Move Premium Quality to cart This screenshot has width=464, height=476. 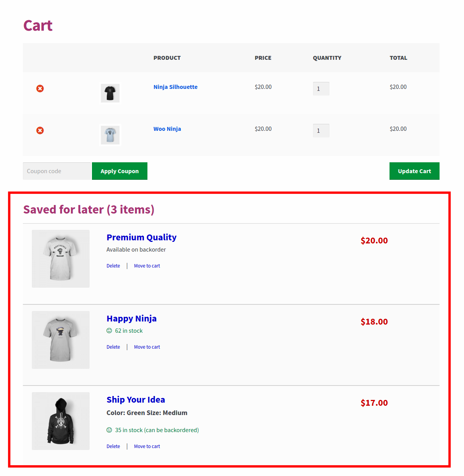[147, 266]
